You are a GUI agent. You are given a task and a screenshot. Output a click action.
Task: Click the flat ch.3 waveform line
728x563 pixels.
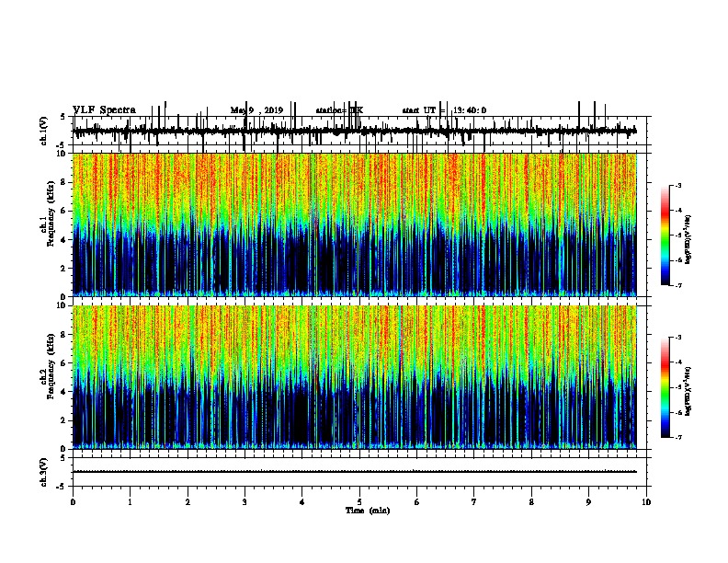click(x=355, y=472)
